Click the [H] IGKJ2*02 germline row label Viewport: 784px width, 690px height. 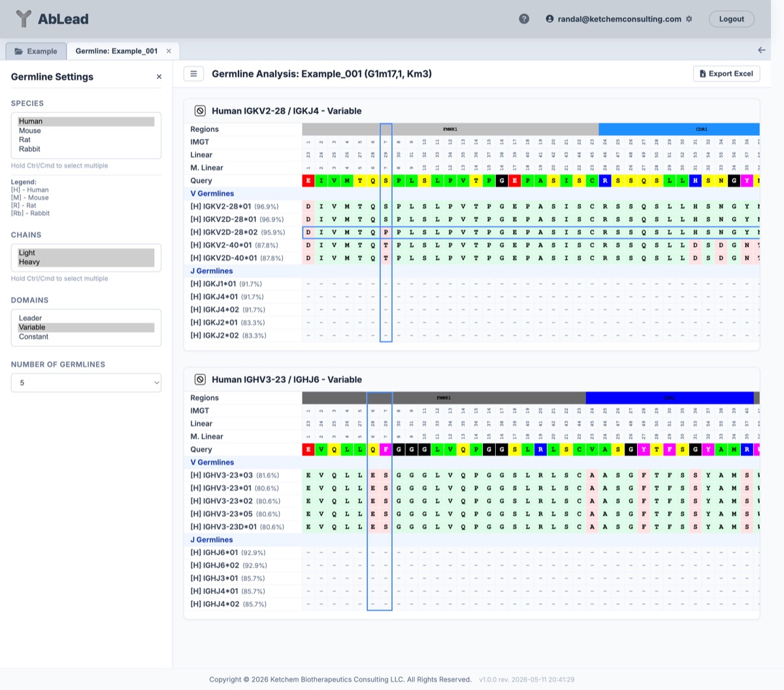coord(229,336)
